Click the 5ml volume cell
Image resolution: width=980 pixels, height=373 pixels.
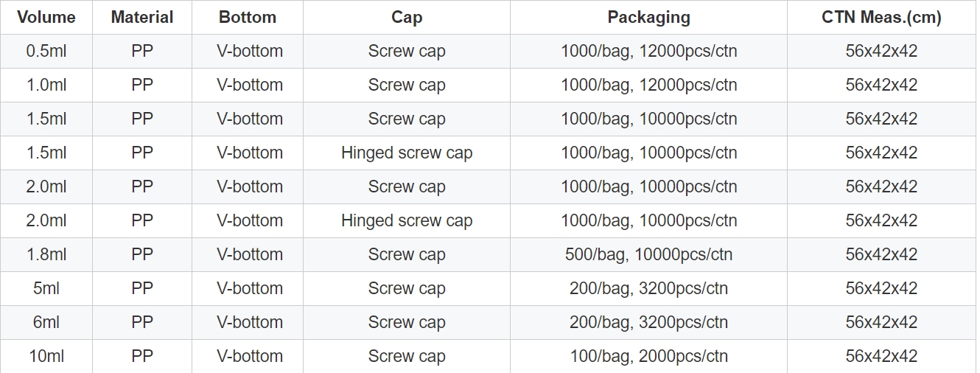click(x=46, y=289)
